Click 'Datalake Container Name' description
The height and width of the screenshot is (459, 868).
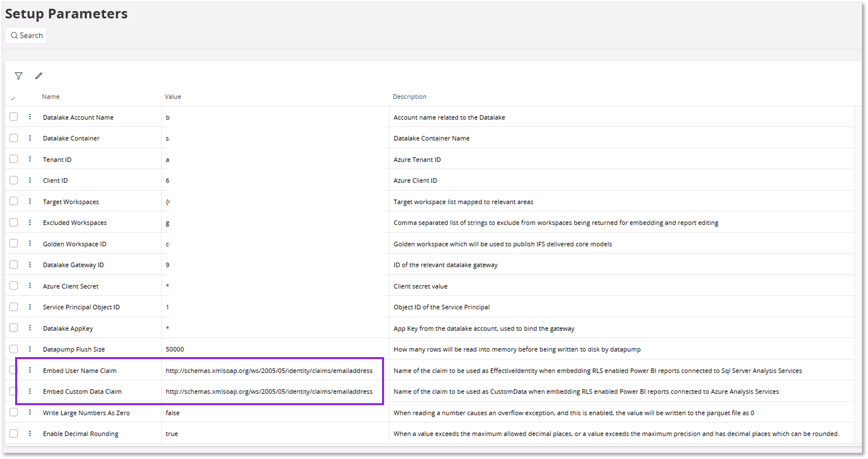click(x=432, y=139)
